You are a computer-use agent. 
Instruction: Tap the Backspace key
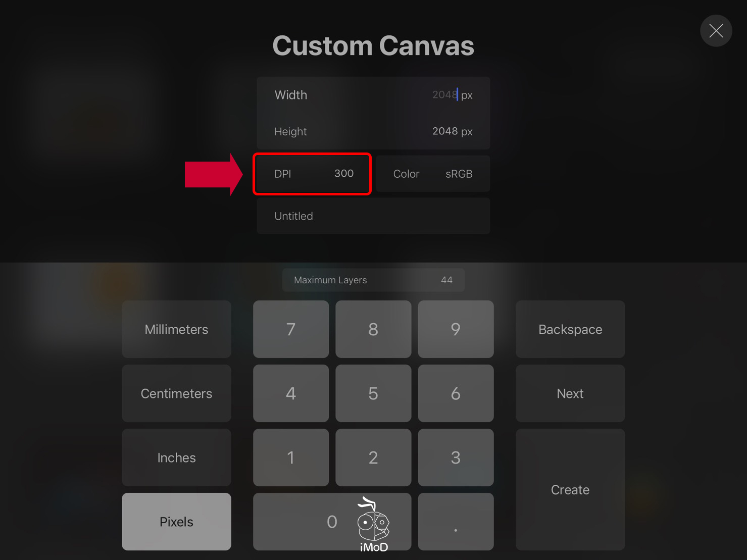coord(570,329)
